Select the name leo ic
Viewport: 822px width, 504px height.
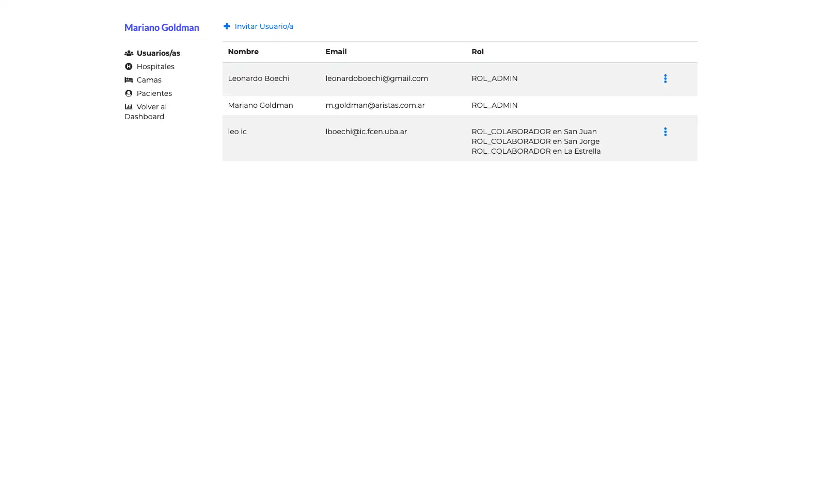pos(237,132)
